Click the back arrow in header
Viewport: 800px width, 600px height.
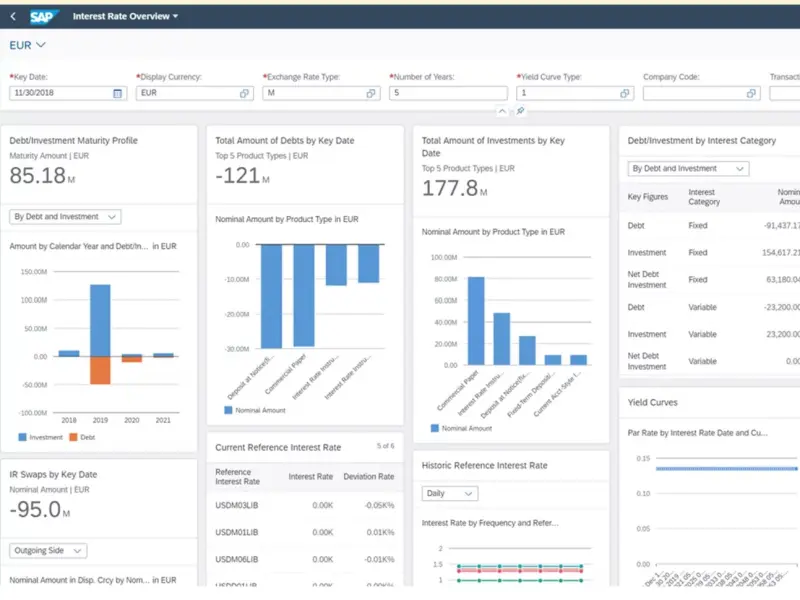[13, 16]
